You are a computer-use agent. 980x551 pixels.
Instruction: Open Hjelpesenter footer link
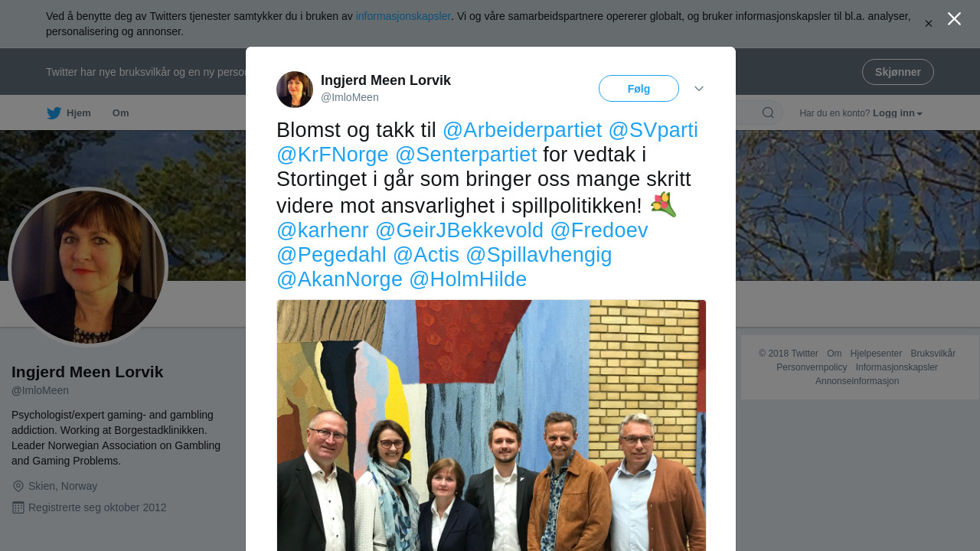(876, 354)
